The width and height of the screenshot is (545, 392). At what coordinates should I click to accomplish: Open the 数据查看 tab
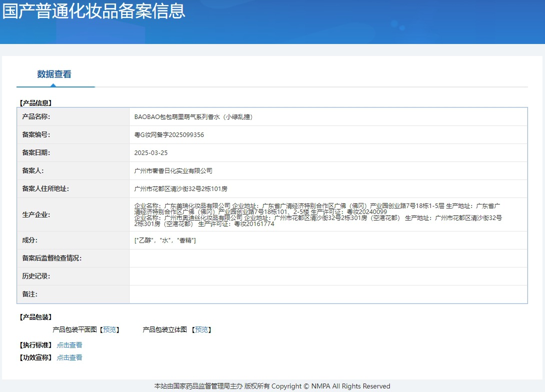(54, 74)
